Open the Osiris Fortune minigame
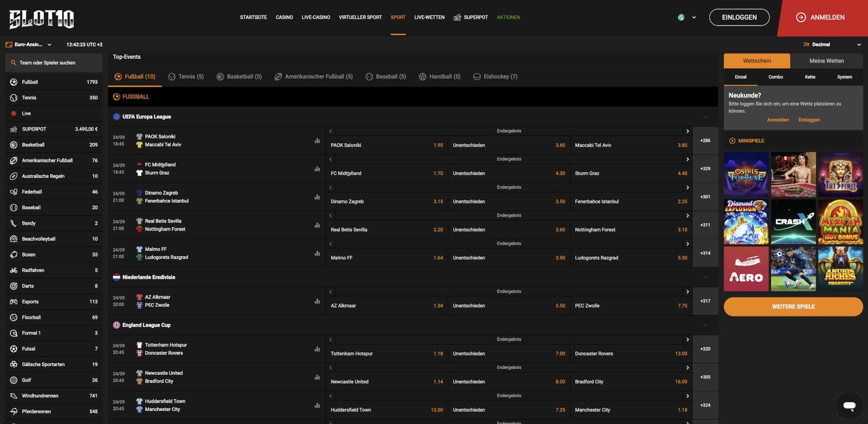 [x=746, y=174]
